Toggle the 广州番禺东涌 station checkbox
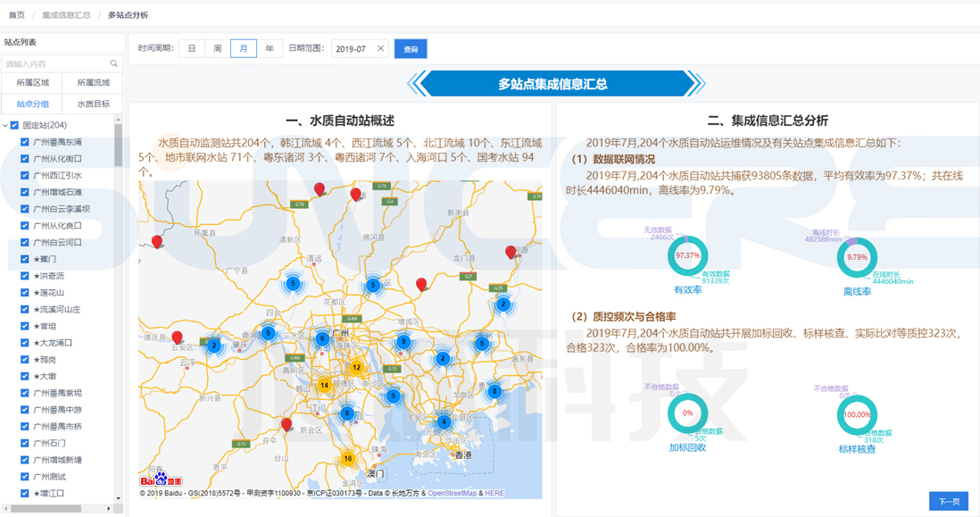 coord(25,143)
